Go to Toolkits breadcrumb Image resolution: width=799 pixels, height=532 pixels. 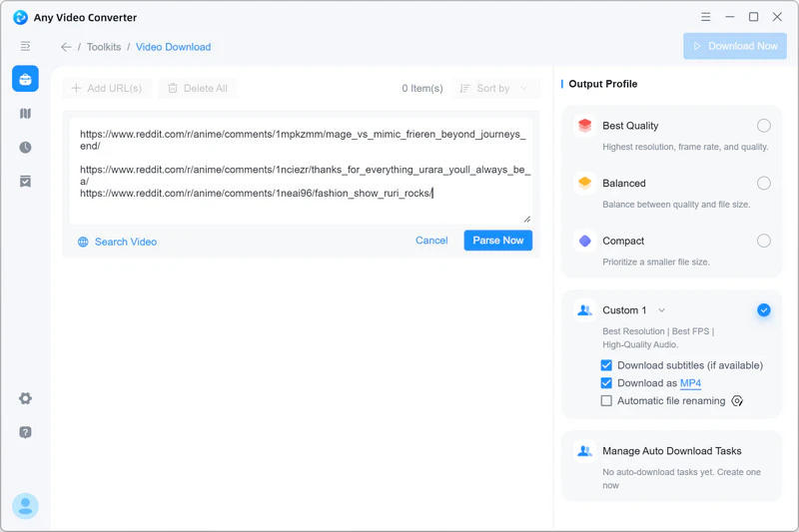[x=104, y=47]
